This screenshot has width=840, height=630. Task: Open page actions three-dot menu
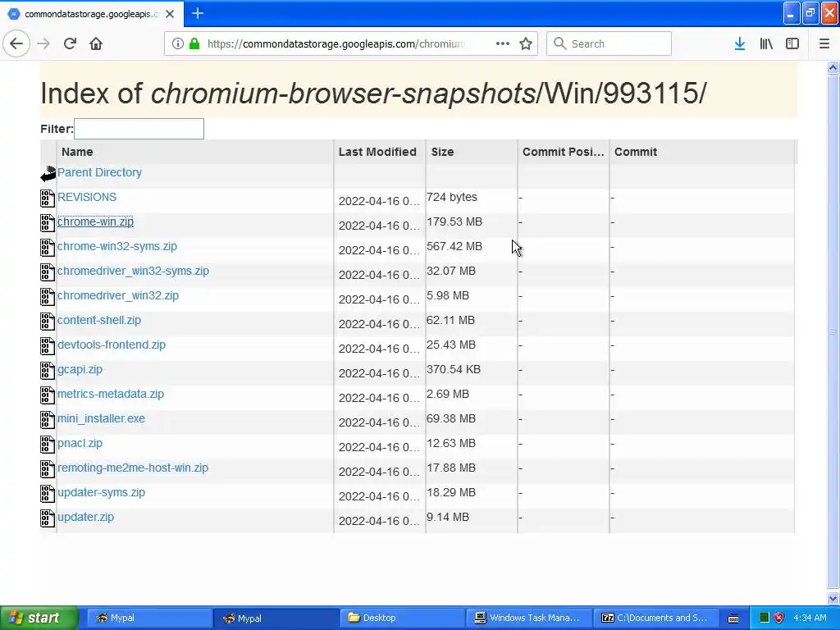click(503, 43)
